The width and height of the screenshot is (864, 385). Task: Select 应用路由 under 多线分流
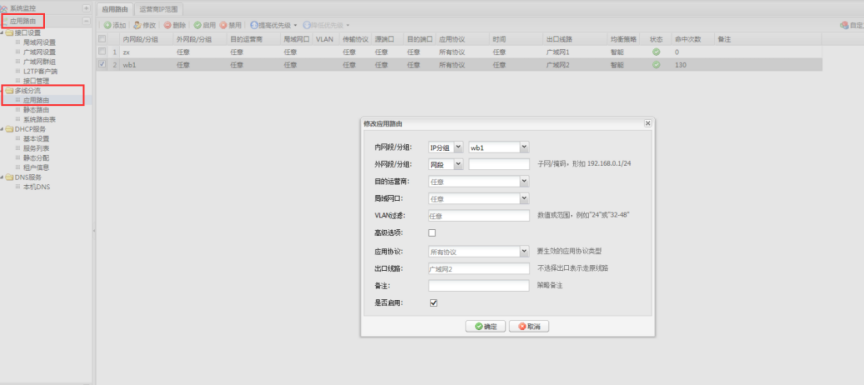pos(36,100)
